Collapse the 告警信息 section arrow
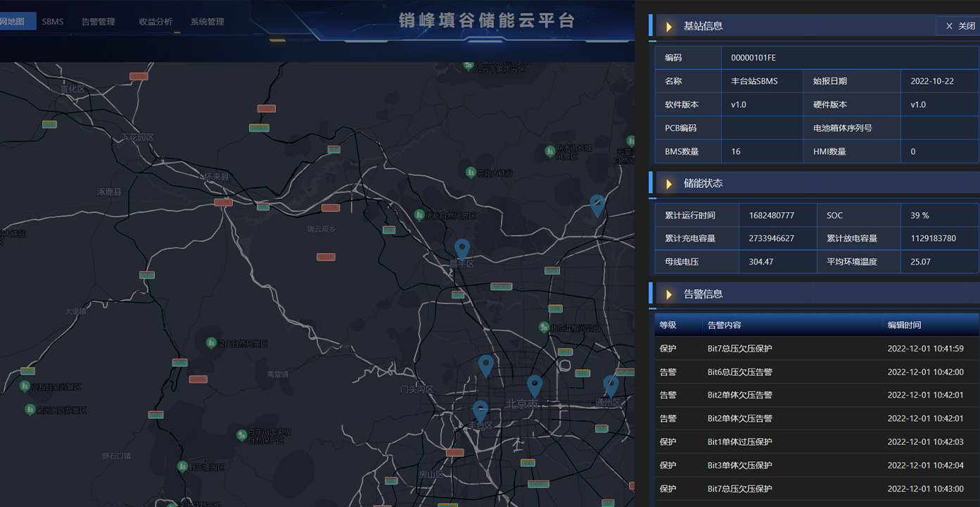Viewport: 980px width, 507px height. 669,294
